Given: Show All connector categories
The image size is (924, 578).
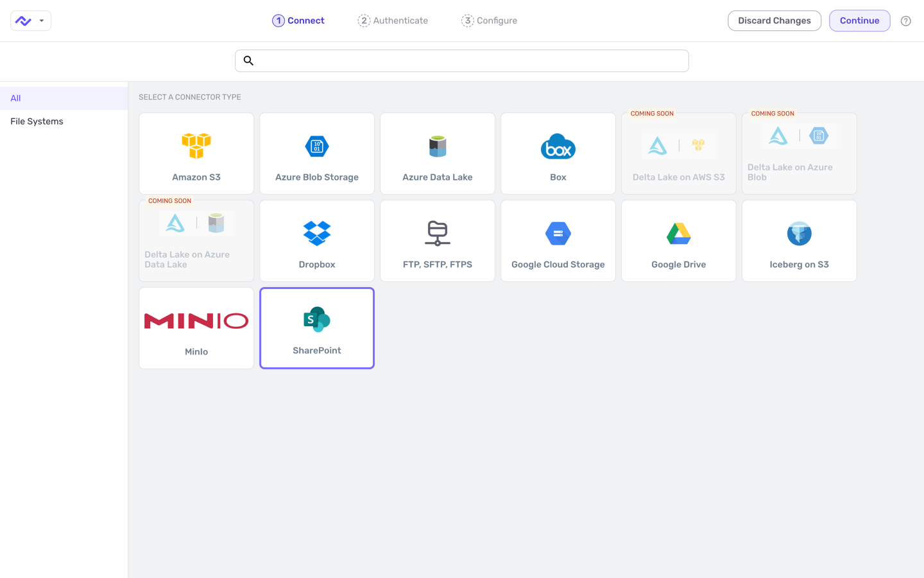Looking at the screenshot, I should (x=64, y=98).
